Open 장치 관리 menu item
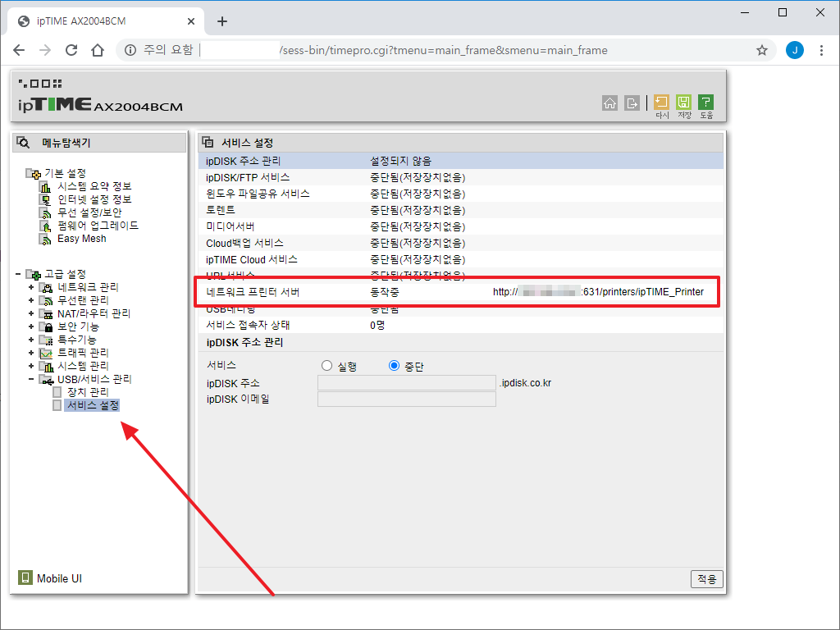This screenshot has height=630, width=840. (x=88, y=392)
